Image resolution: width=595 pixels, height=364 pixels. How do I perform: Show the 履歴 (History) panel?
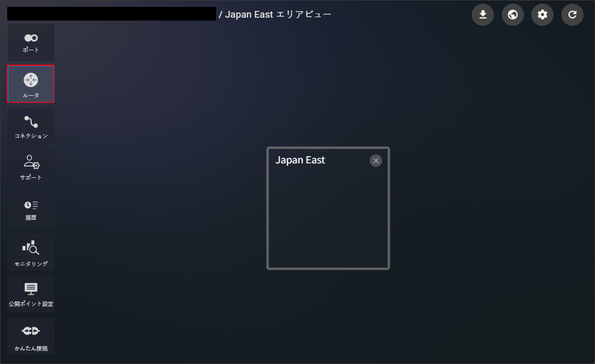(31, 210)
